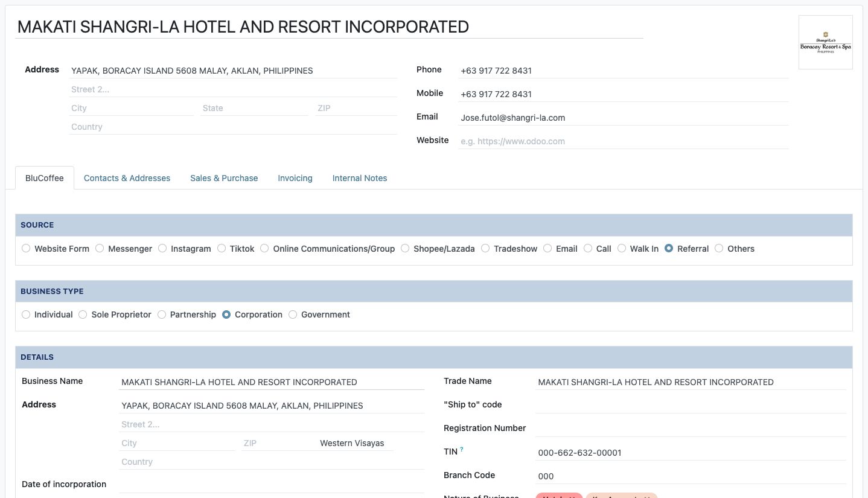Select the Corporation business type

point(226,314)
